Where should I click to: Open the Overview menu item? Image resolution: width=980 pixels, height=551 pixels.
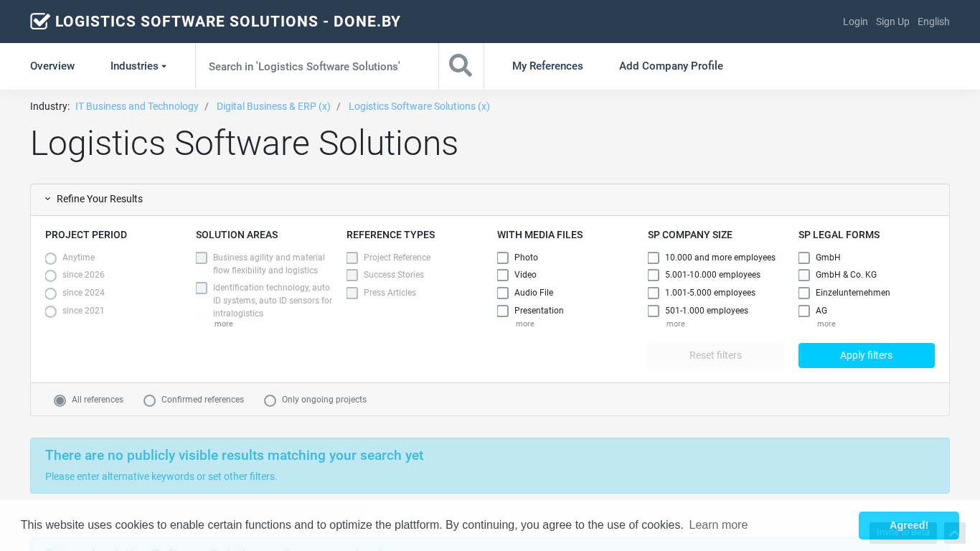[52, 66]
